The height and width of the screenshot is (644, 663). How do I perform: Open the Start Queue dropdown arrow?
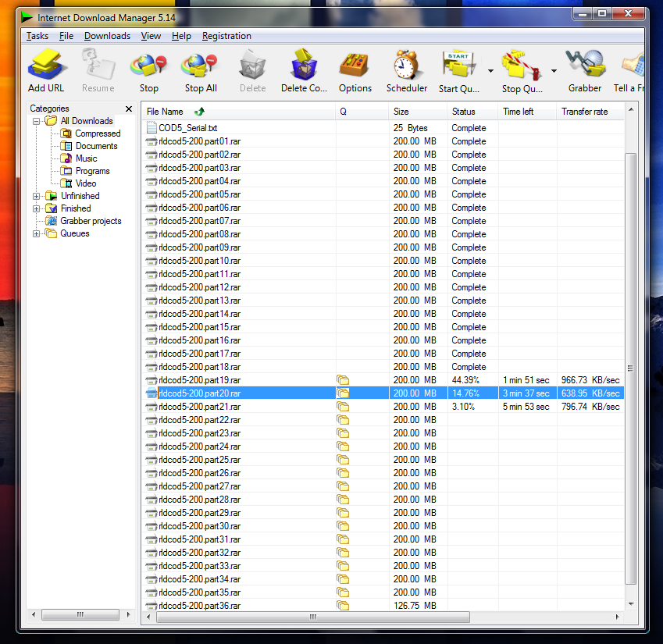(x=490, y=71)
